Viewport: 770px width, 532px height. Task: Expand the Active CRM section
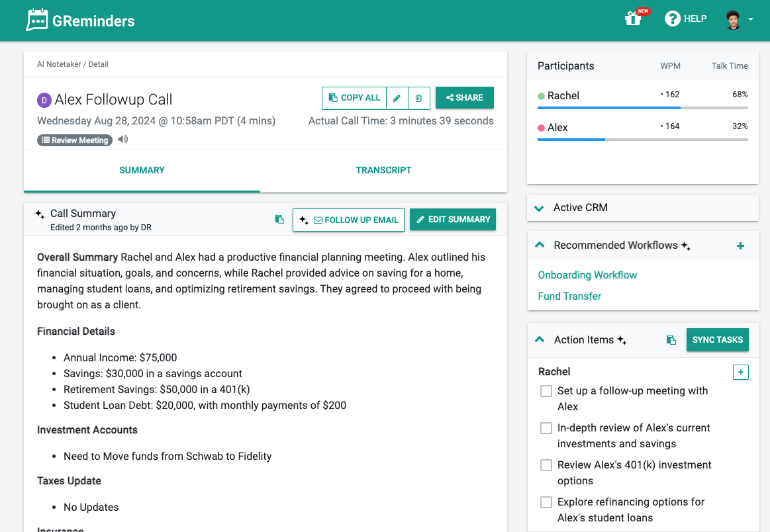pyautogui.click(x=539, y=207)
